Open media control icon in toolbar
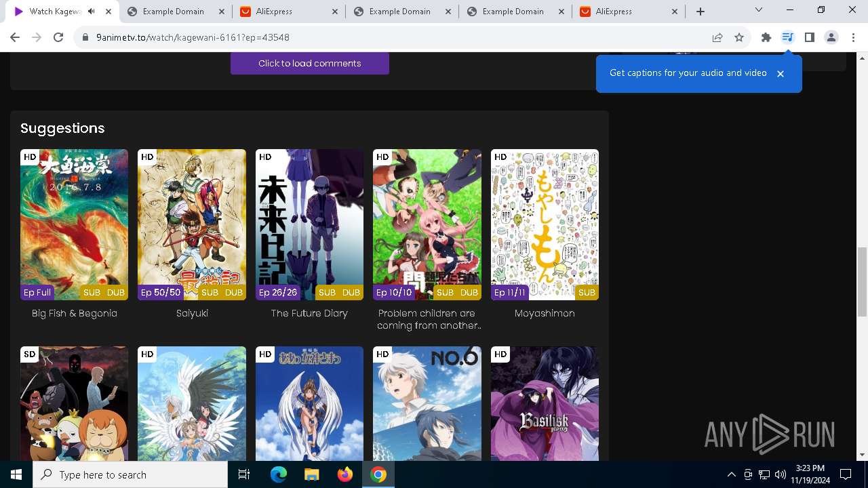 pos(787,37)
